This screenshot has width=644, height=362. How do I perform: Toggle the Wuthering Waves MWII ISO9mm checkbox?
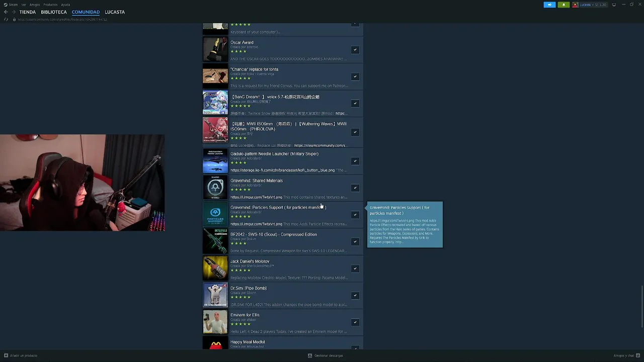pos(355,132)
